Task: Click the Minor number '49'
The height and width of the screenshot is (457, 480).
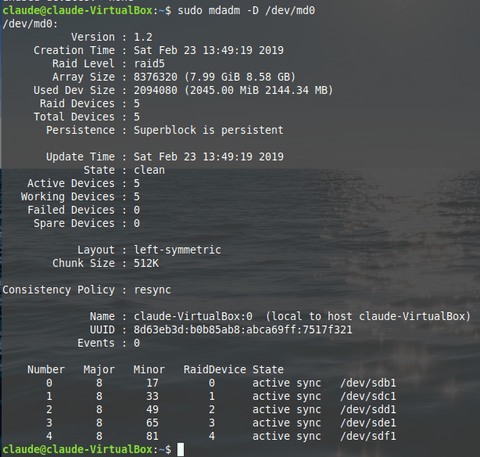Action: (152, 410)
